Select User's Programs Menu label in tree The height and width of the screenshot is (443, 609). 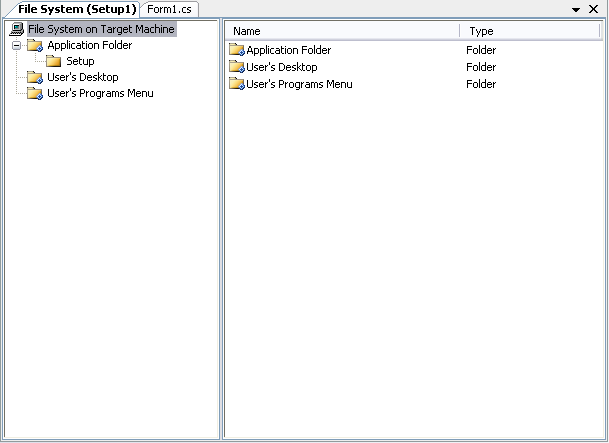pyautogui.click(x=100, y=93)
